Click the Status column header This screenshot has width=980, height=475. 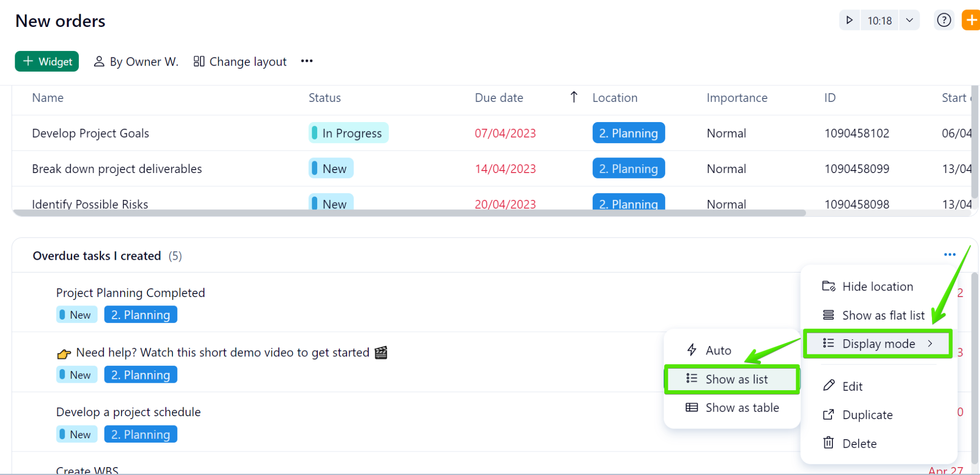pyautogui.click(x=325, y=98)
